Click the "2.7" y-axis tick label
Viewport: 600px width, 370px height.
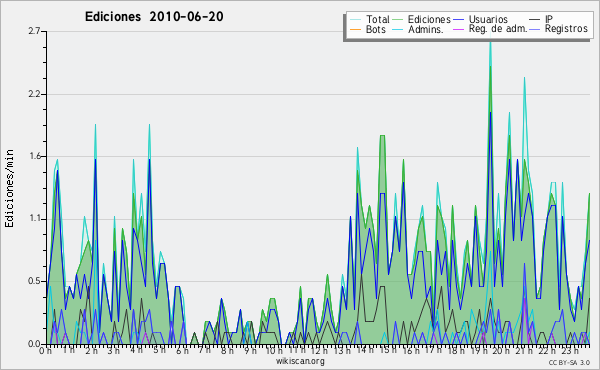pos(34,31)
